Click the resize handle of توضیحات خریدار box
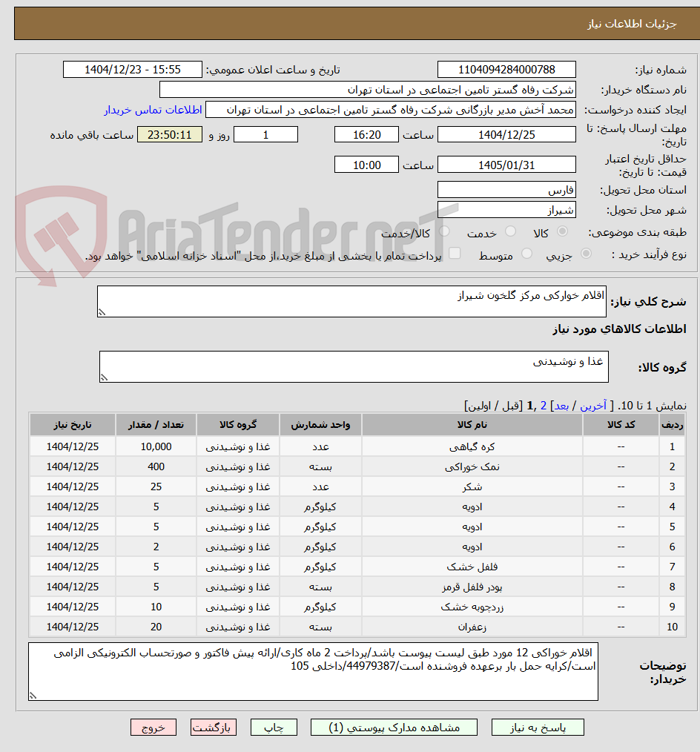 [x=33, y=696]
